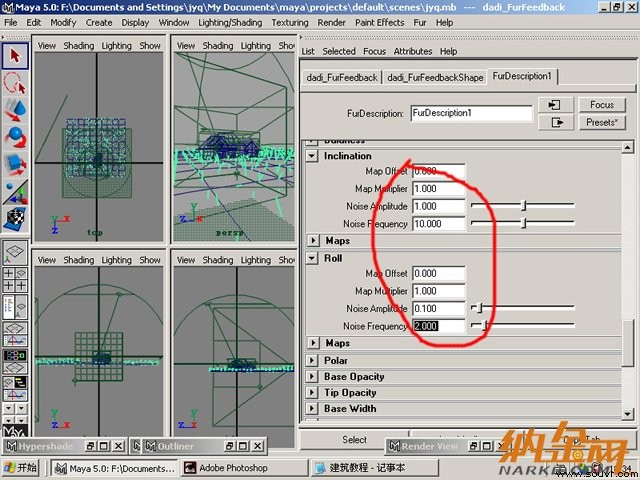Switch to single perspective view layout
The width and height of the screenshot is (640, 480).
pyautogui.click(x=15, y=253)
